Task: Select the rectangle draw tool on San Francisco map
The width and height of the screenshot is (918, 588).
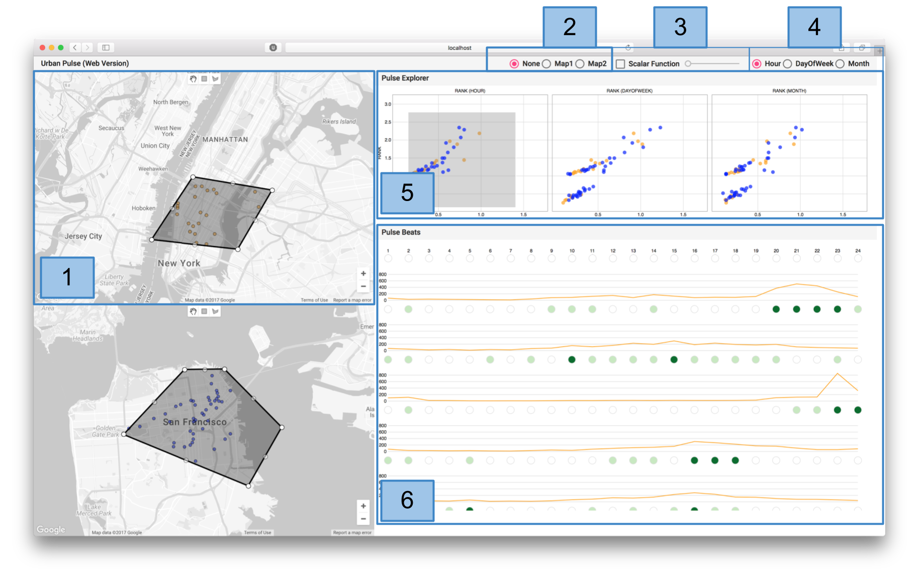Action: tap(204, 312)
